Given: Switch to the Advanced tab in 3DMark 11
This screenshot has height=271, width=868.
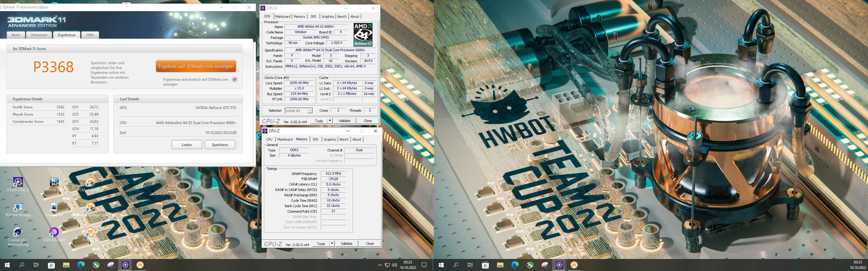Looking at the screenshot, I should 39,35.
